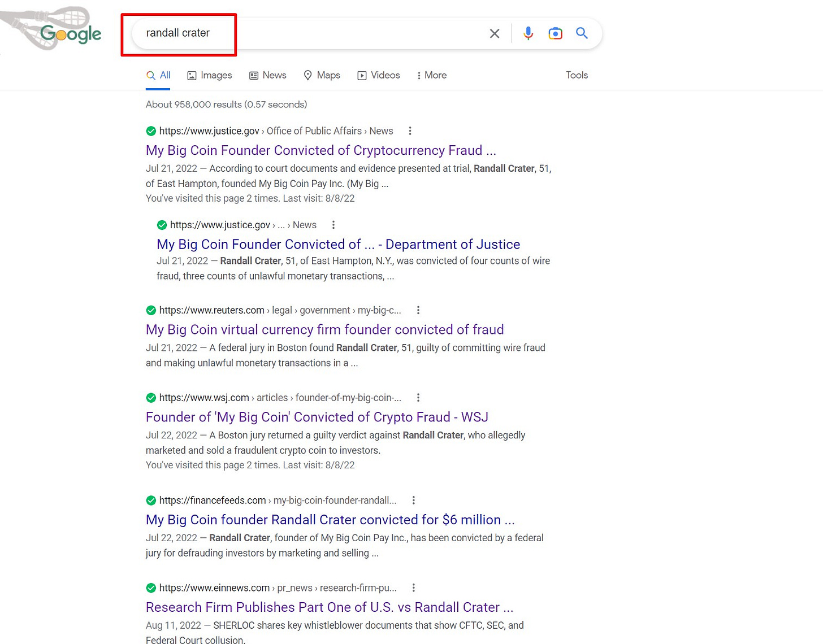Switch to the Maps tab
Screen dimensions: 823x644
tap(322, 75)
